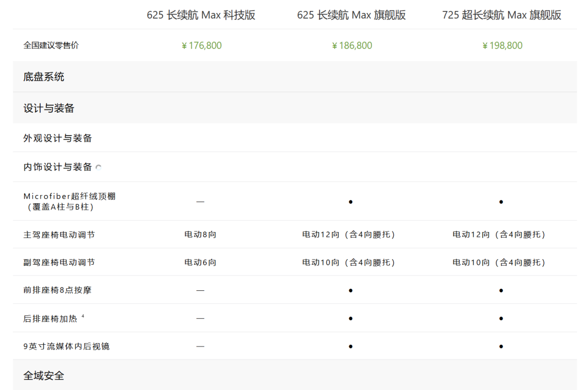Click the ¥176,800 price
588x390 pixels.
tap(201, 46)
